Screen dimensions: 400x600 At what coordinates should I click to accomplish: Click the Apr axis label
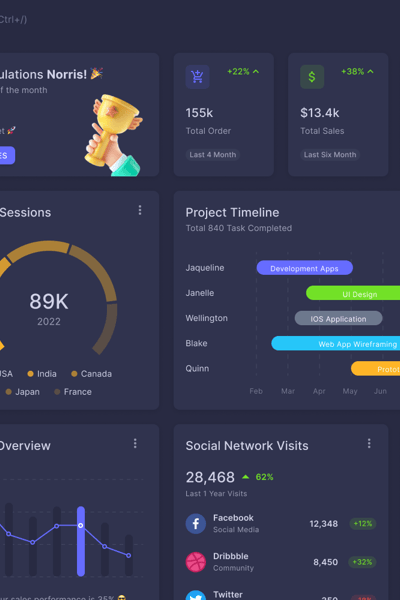319,391
